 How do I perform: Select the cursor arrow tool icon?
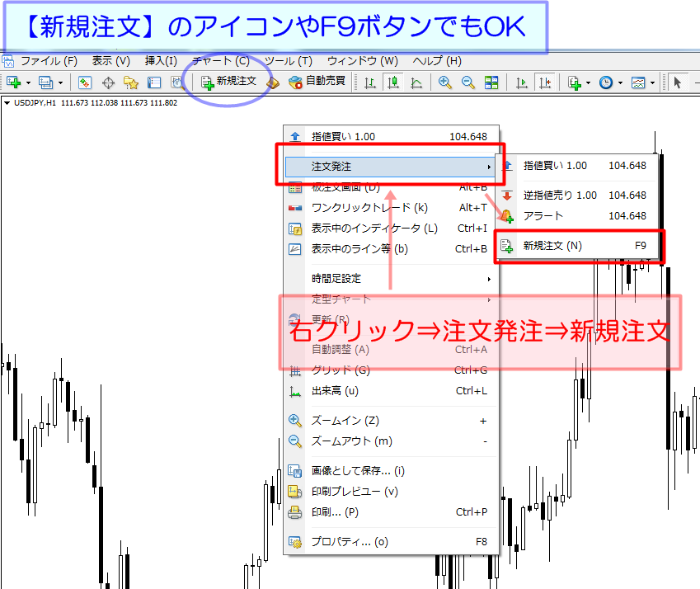(x=677, y=82)
